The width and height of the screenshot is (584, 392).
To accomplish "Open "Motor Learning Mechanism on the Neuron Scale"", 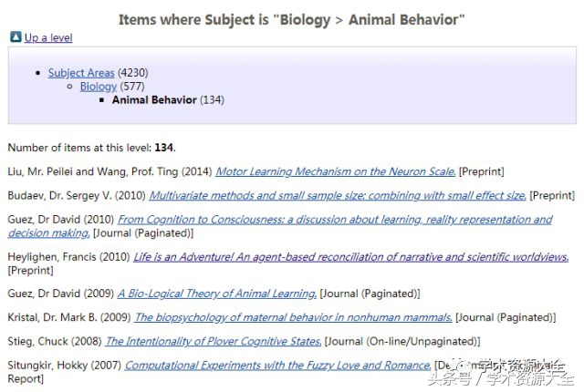I will [x=335, y=171].
